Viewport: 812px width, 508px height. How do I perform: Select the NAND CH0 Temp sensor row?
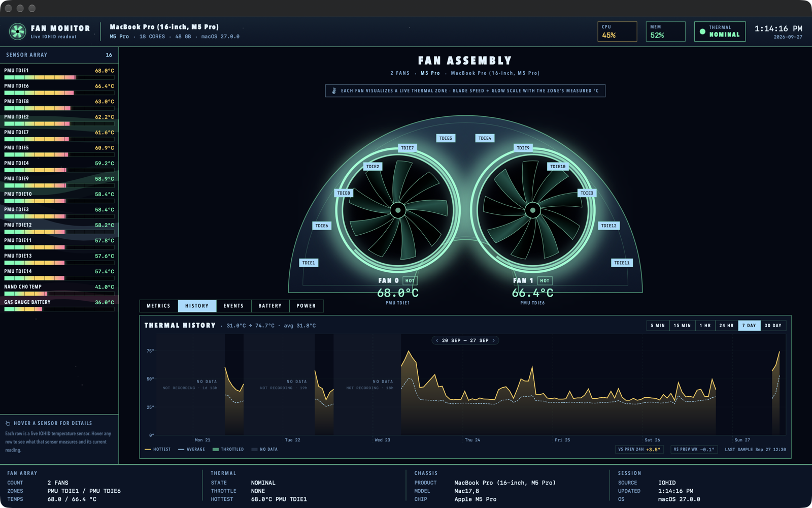coord(59,290)
